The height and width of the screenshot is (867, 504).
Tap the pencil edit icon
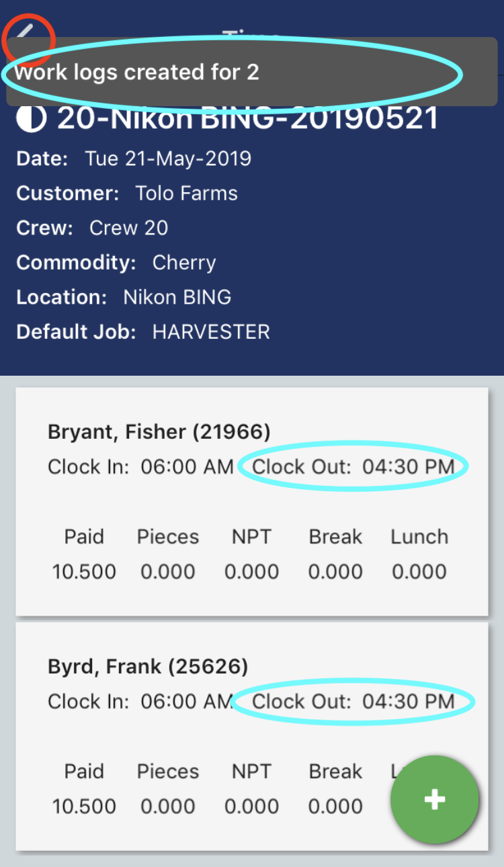pos(26,32)
